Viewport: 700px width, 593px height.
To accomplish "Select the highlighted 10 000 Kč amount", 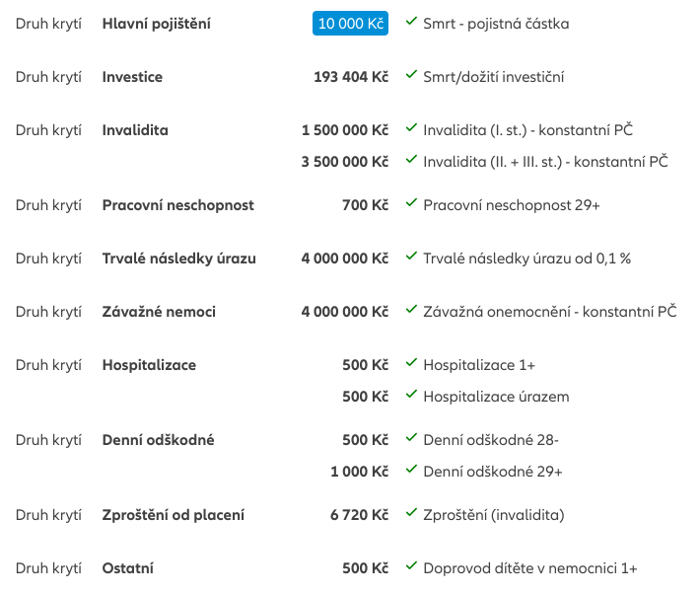I will [350, 24].
